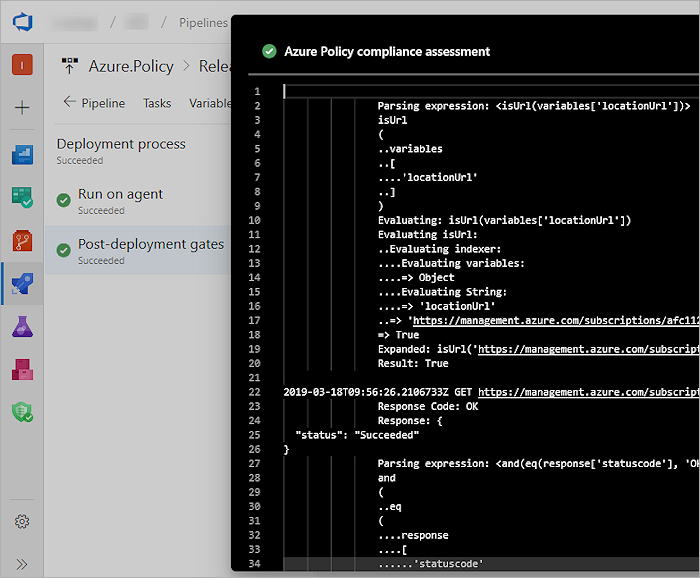Image resolution: width=700 pixels, height=578 pixels.
Task: Open the Boards hub icon
Action: pos(22,197)
